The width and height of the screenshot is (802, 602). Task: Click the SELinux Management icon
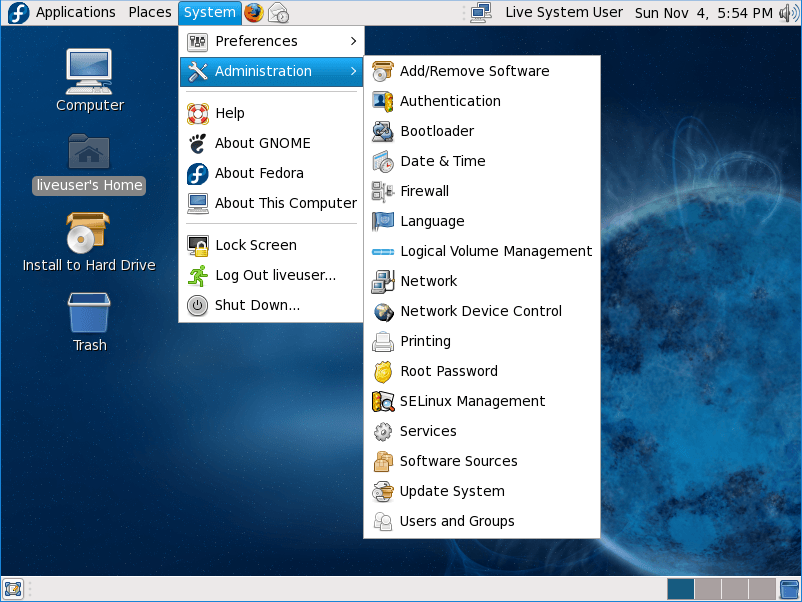click(383, 402)
